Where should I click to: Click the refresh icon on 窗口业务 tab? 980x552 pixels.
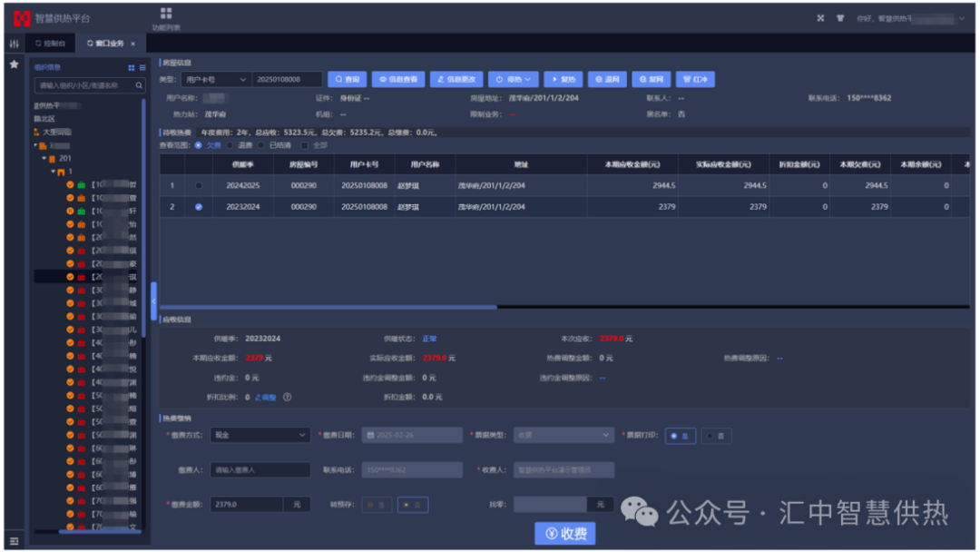tap(90, 44)
